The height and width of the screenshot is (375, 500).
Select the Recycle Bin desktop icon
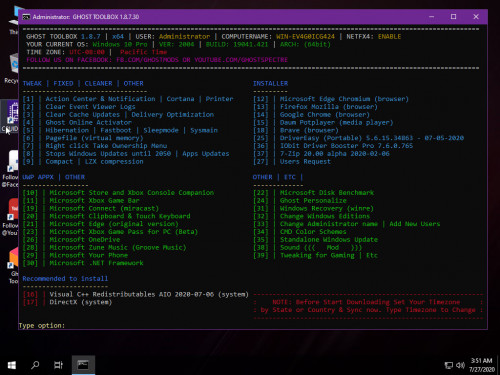click(12, 68)
